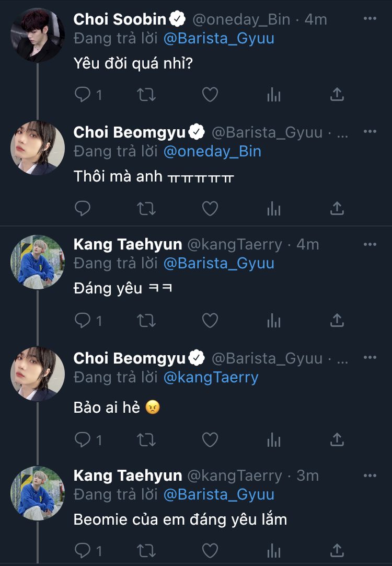This screenshot has height=566, width=392.
Task: Open more options on Choi Soobin's tweet
Action: point(370,19)
